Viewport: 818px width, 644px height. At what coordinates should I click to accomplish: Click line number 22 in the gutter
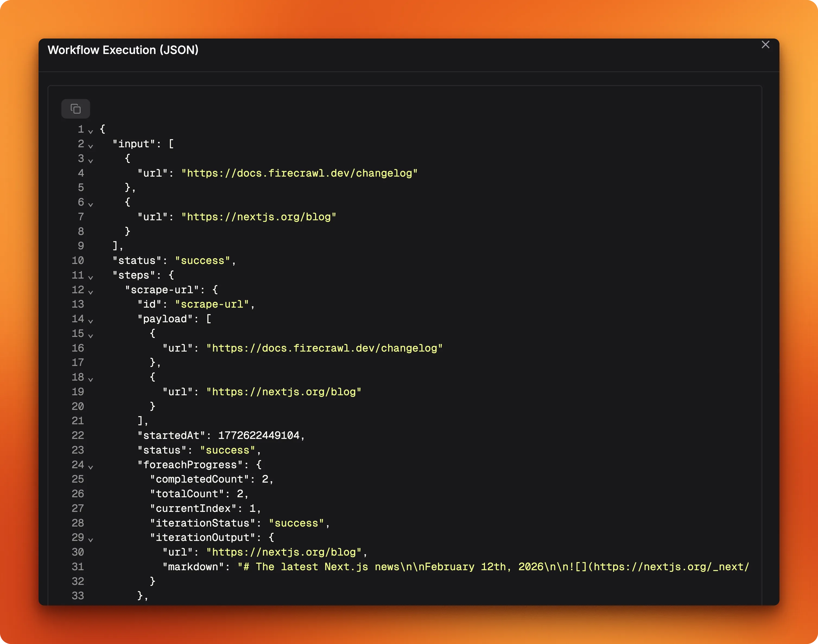78,435
